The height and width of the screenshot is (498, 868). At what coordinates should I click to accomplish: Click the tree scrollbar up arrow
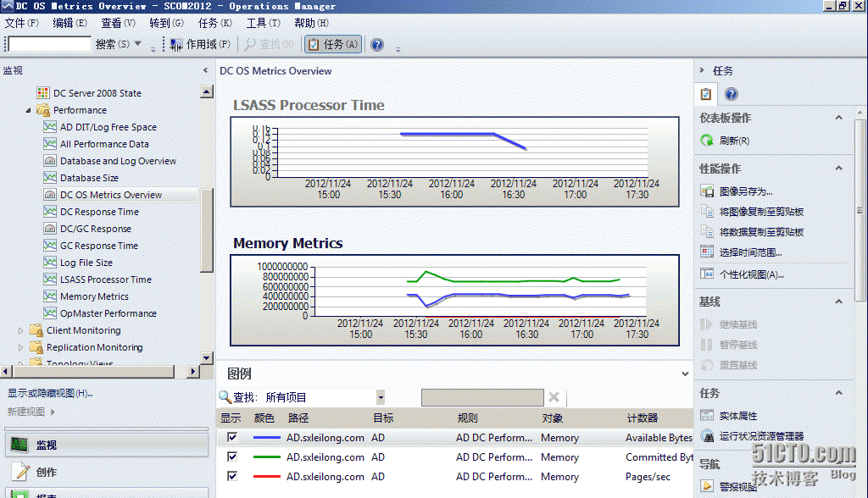pos(207,91)
